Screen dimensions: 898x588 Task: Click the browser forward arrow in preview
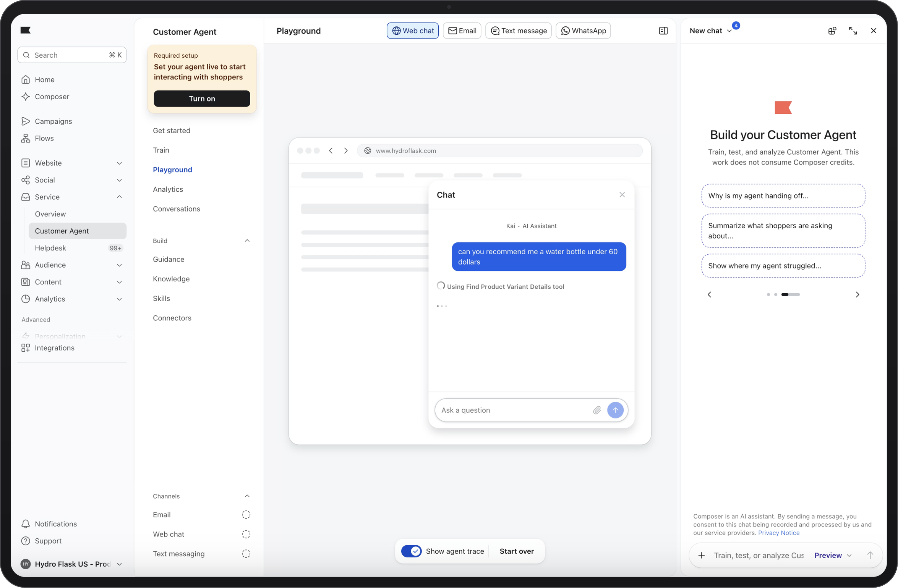[346, 151]
